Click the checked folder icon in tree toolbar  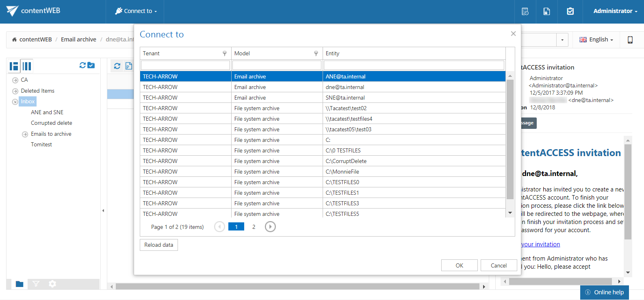91,65
